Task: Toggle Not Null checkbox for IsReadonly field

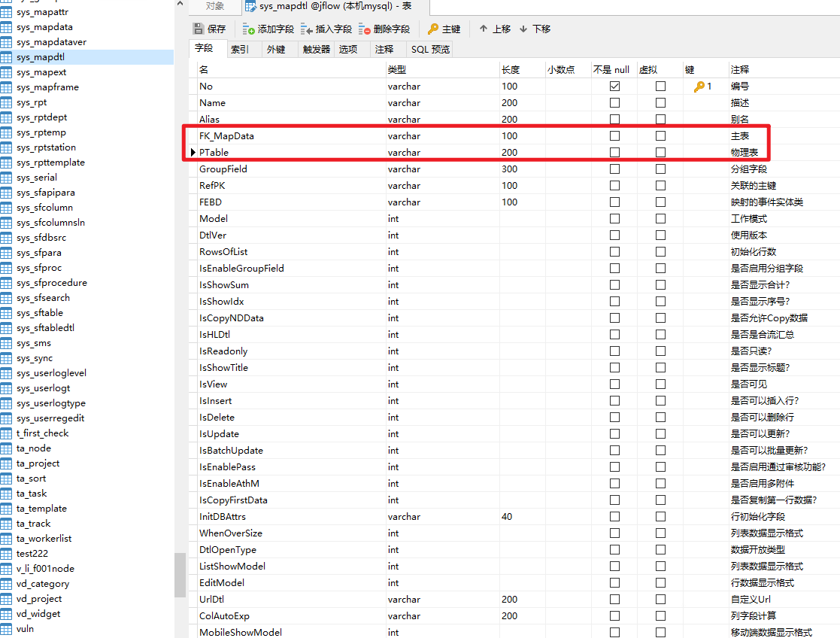Action: pos(614,351)
